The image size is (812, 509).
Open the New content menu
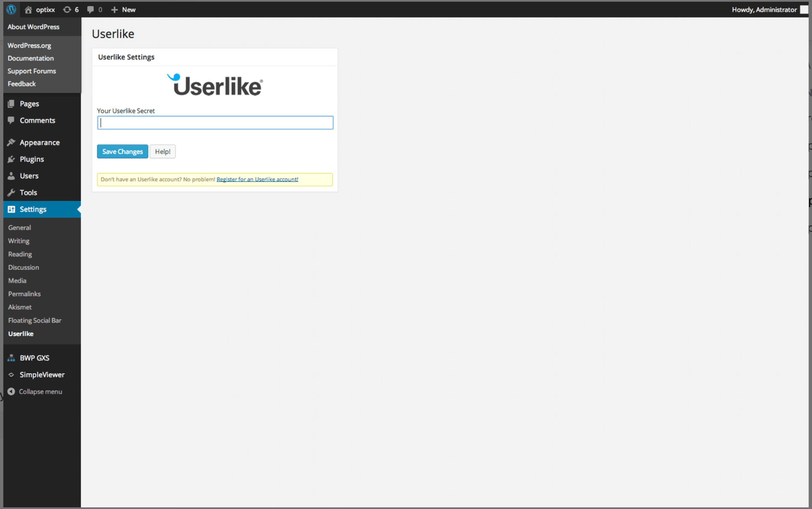pos(123,9)
